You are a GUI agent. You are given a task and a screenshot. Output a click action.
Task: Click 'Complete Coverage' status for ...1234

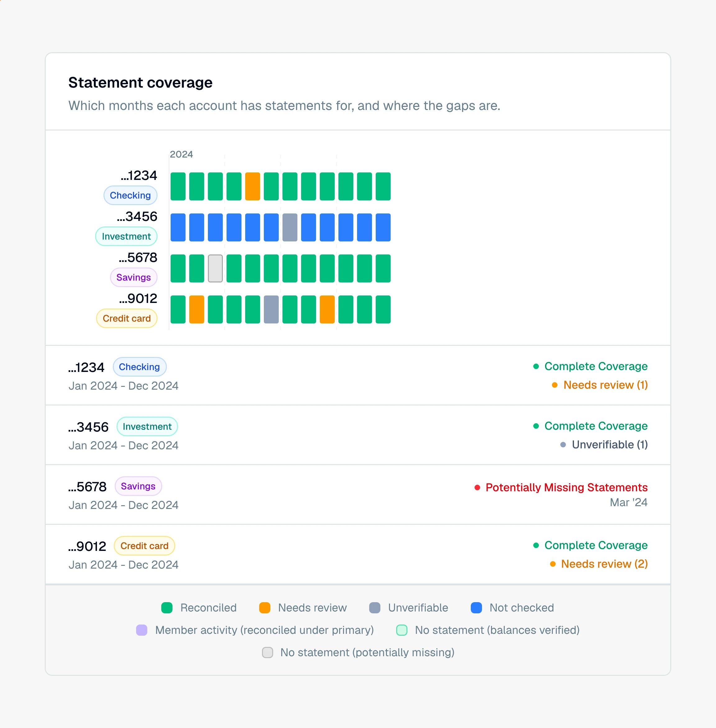tap(590, 366)
